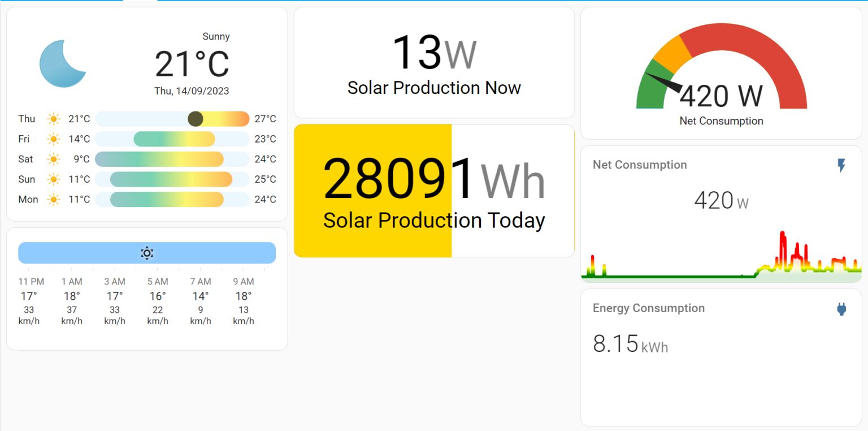Viewport: 868px width, 431px height.
Task: Click the plug icon in Energy Consumption
Action: pos(841,309)
